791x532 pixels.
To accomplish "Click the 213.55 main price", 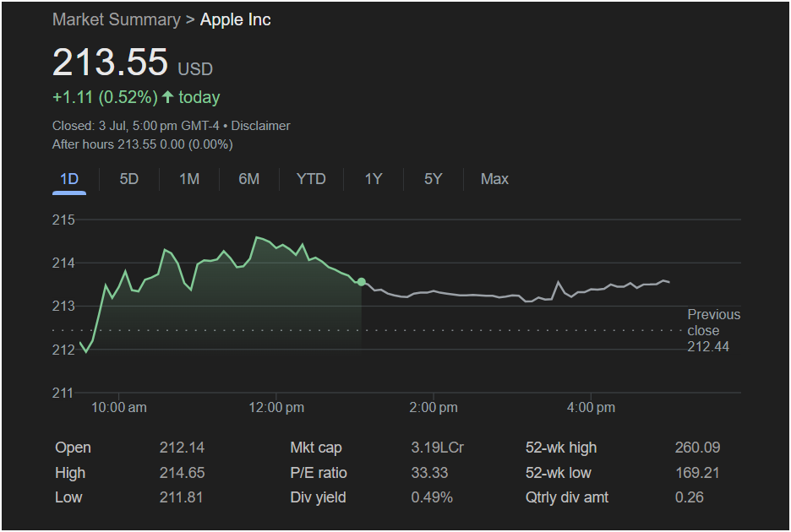I will (110, 62).
